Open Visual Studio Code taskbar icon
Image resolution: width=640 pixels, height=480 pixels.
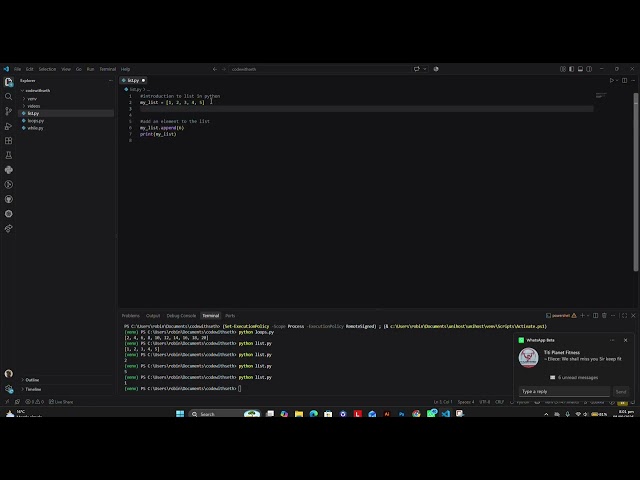(445, 413)
